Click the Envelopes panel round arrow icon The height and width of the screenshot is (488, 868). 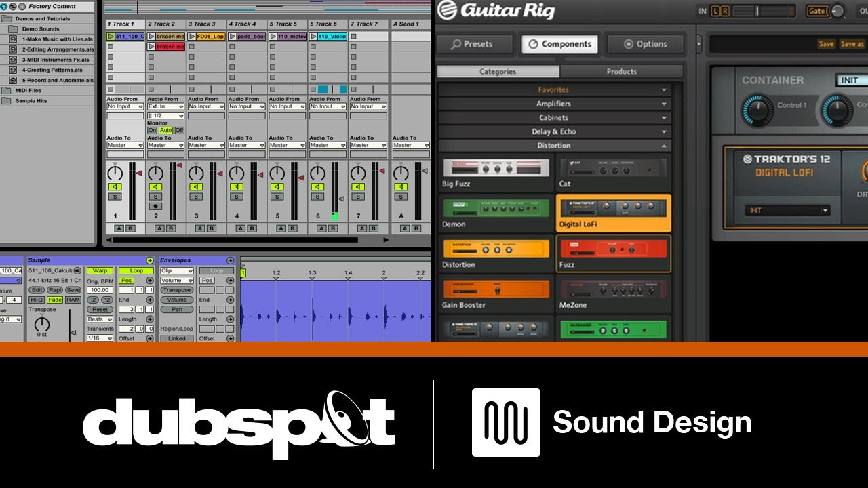230,260
